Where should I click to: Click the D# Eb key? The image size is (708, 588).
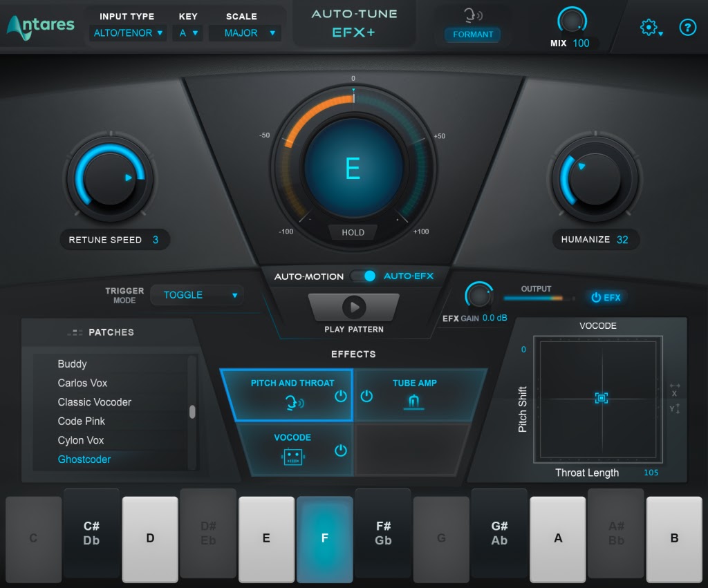tap(208, 533)
